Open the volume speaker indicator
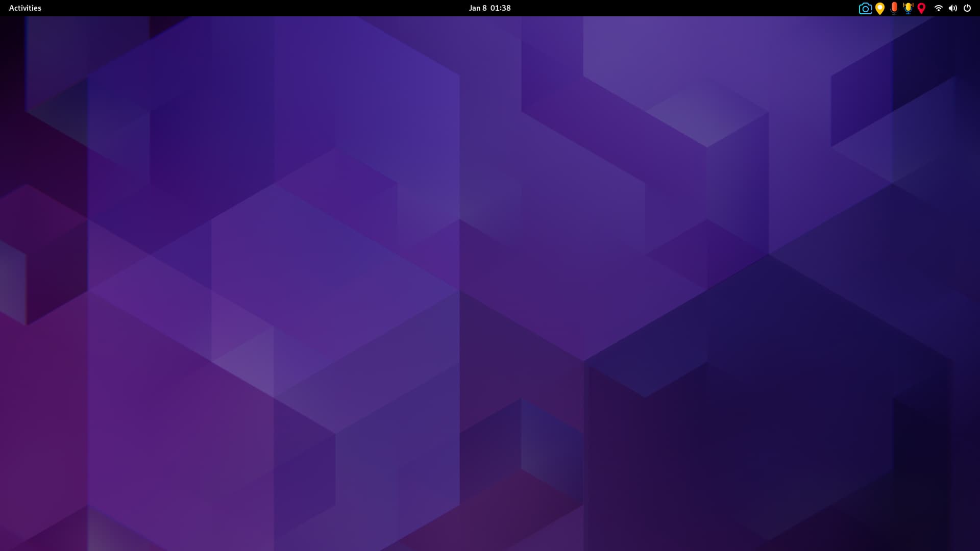Viewport: 980px width, 551px height. 952,8
